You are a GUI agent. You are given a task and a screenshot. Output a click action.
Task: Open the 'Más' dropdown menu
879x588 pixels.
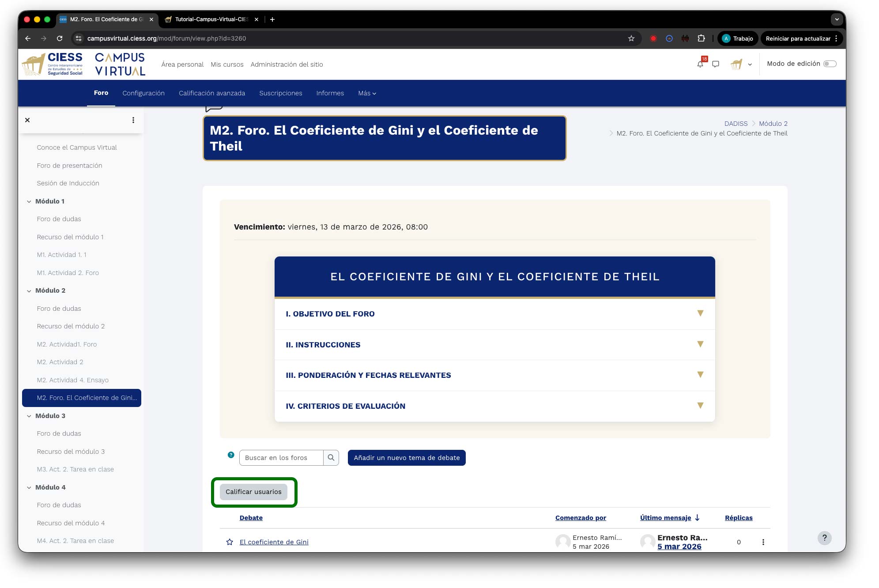click(366, 93)
